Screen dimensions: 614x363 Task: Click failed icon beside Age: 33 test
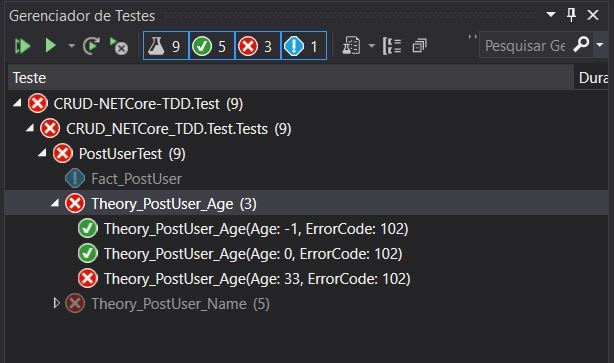point(88,279)
